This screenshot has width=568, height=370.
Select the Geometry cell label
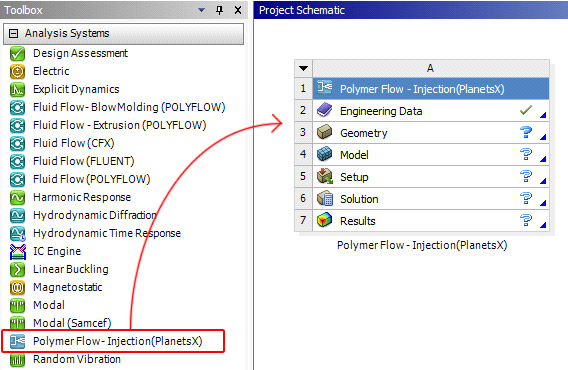click(364, 133)
